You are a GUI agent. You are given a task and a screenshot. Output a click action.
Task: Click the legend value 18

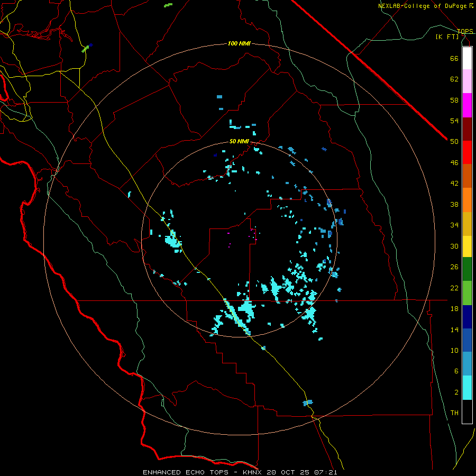tap(454, 309)
